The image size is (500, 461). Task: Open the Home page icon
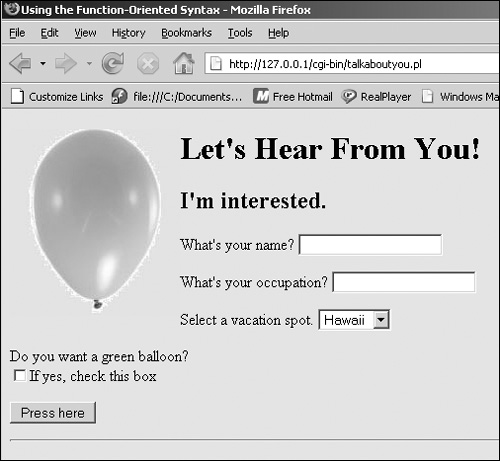[x=184, y=63]
